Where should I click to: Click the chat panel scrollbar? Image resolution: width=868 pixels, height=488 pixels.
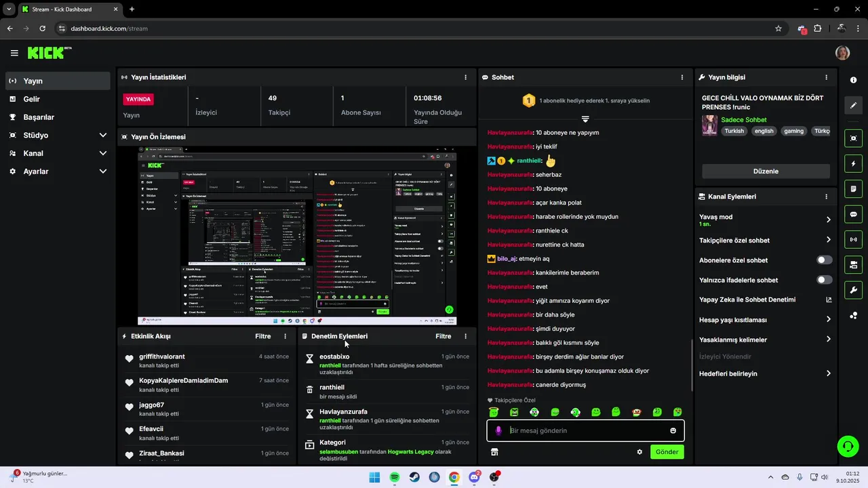(x=692, y=365)
